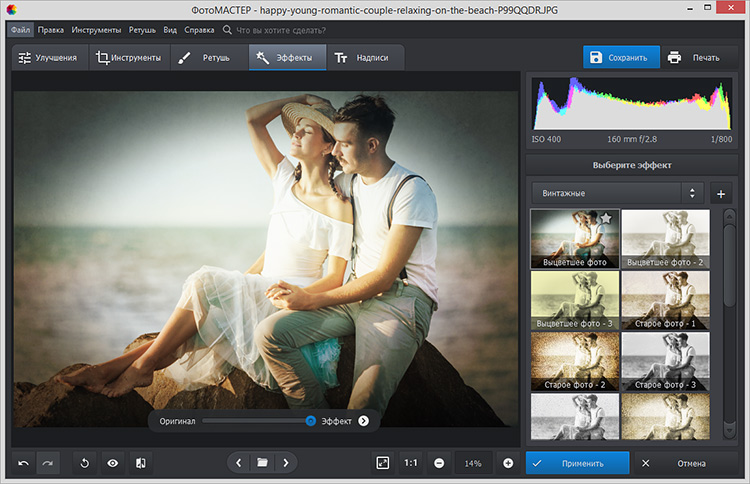Click the undo arrow icon
Image resolution: width=750 pixels, height=484 pixels.
(23, 463)
